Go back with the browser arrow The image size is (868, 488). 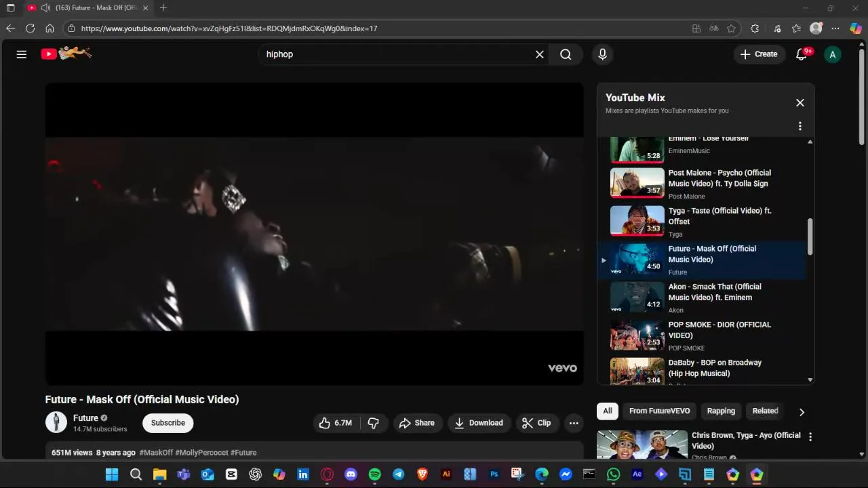(x=10, y=28)
